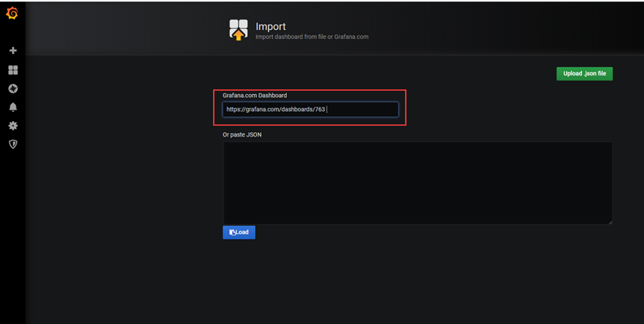Click the 'Import' page title
This screenshot has width=644, height=324.
(x=270, y=26)
